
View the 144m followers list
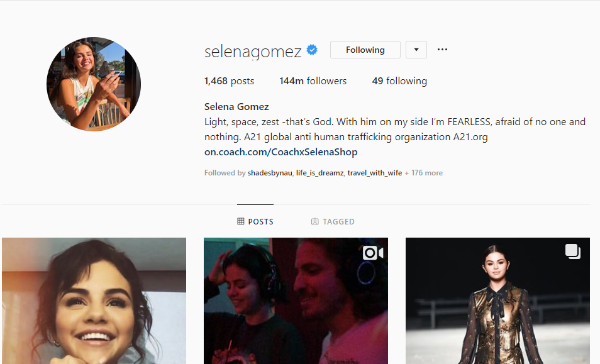click(313, 81)
